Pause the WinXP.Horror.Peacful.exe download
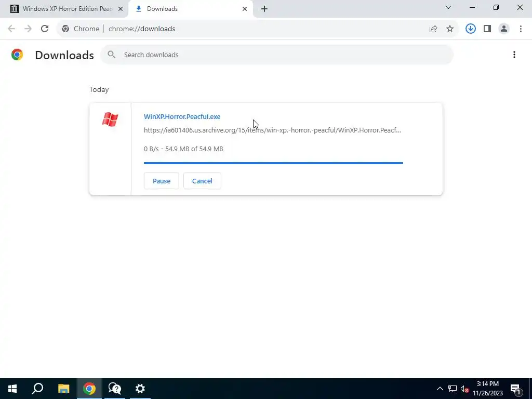This screenshot has height=399, width=532. point(162,181)
